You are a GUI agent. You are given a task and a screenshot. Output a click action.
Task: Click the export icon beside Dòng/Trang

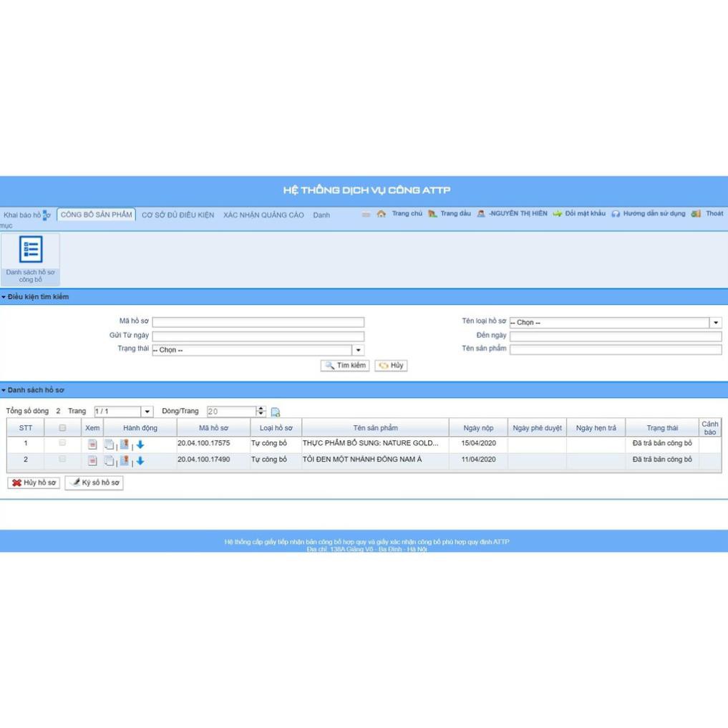tap(276, 412)
